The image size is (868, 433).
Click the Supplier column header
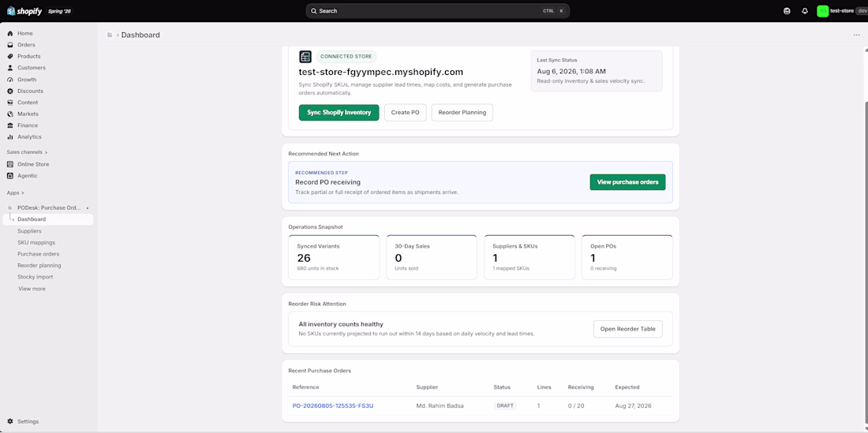coord(427,388)
